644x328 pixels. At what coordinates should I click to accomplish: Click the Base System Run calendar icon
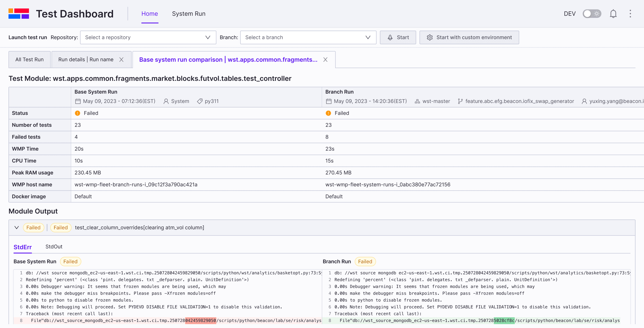coord(78,101)
